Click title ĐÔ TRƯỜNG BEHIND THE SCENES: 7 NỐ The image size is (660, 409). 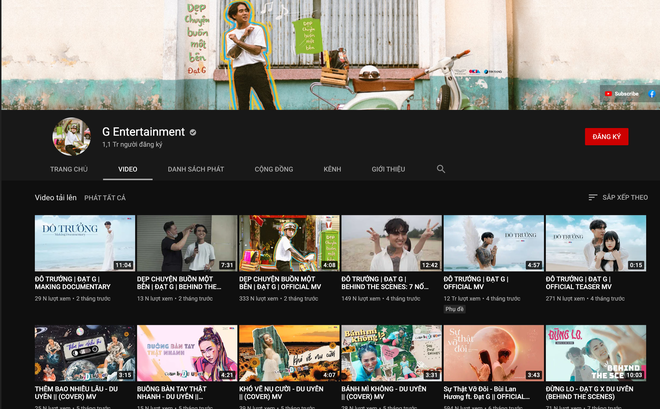(x=385, y=283)
